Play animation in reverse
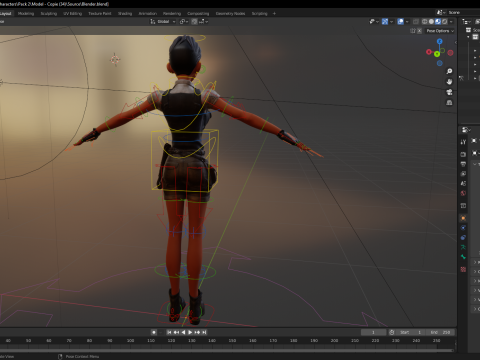Image resolution: width=480 pixels, height=360 pixels. click(183, 332)
